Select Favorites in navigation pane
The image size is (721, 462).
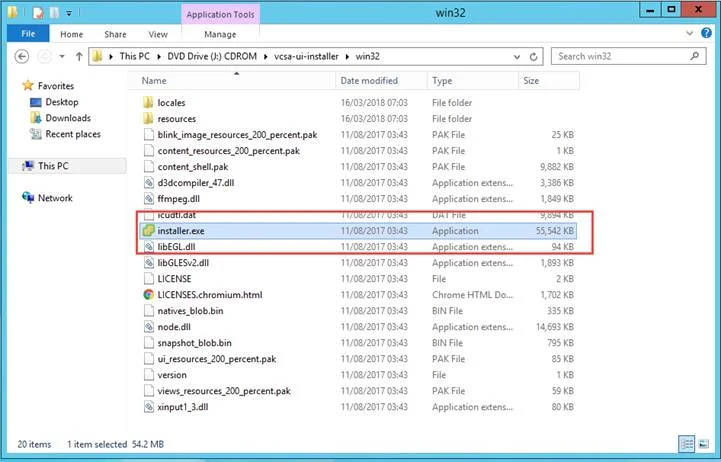click(56, 86)
